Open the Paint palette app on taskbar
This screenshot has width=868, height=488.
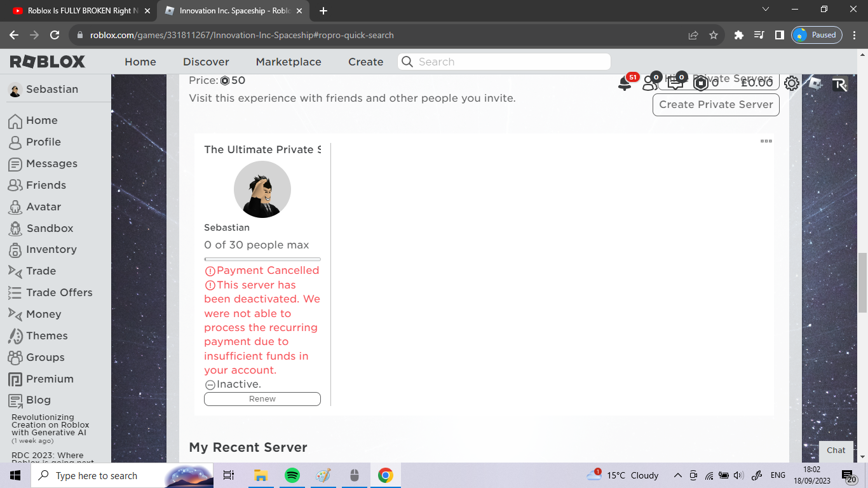(323, 475)
